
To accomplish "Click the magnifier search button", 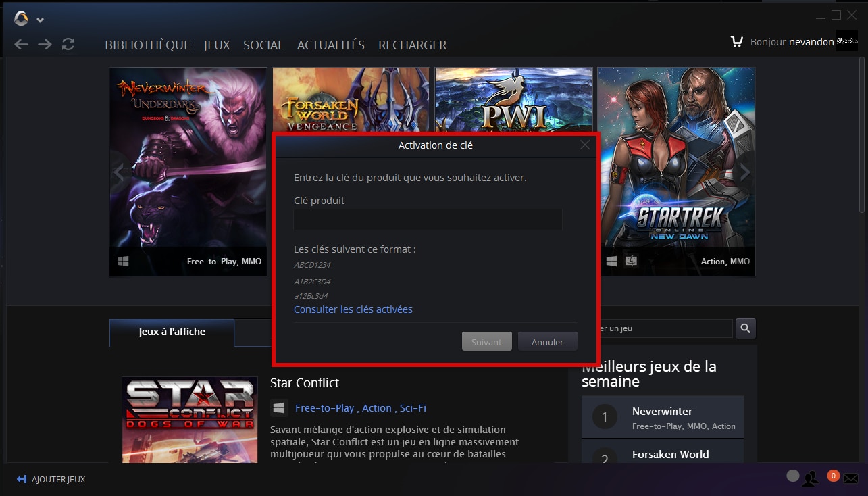I will [746, 328].
